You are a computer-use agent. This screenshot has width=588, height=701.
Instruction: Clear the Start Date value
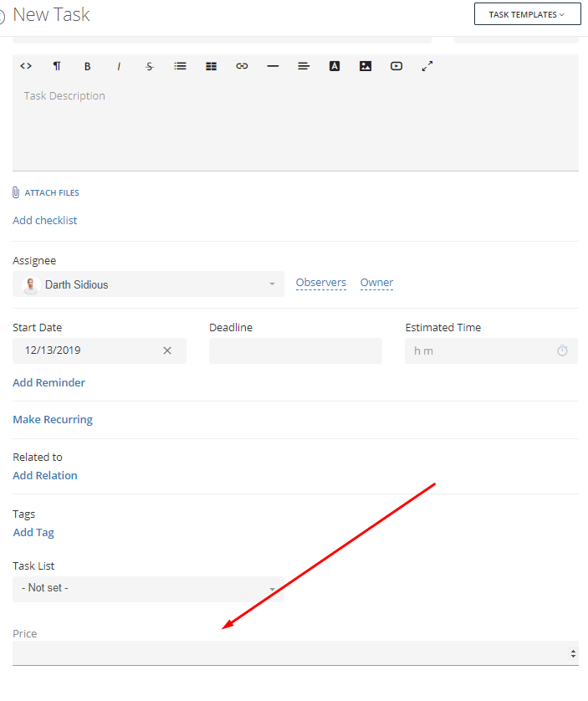point(167,350)
